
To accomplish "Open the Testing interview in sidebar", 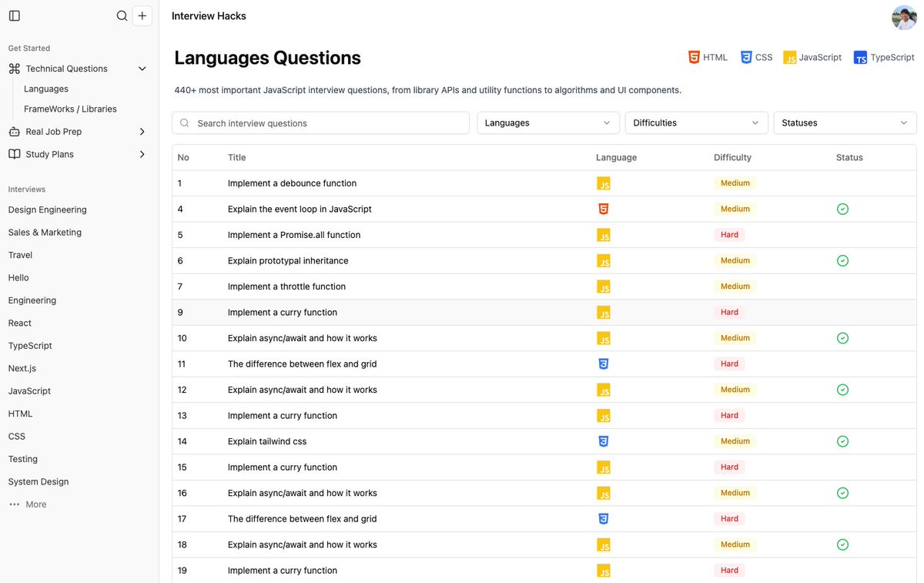I will click(x=23, y=459).
